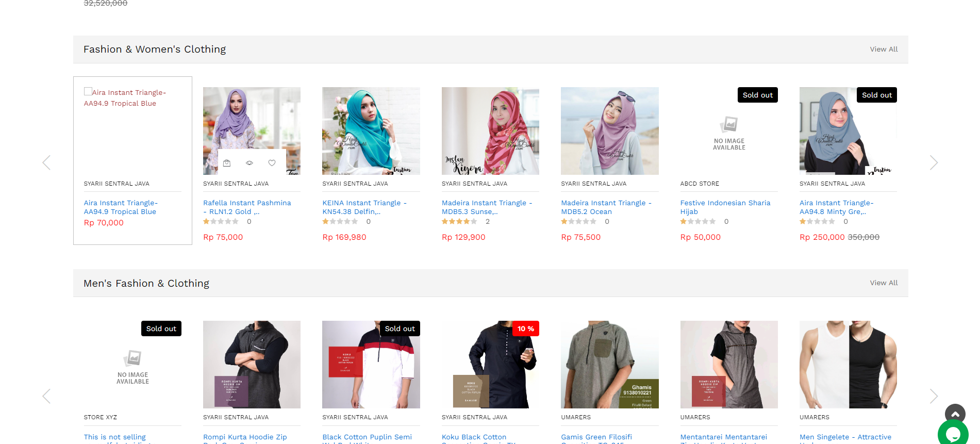Open Aira Minty Grey sold-out product image
Viewport: 980px width, 444px height.
pyautogui.click(x=848, y=131)
